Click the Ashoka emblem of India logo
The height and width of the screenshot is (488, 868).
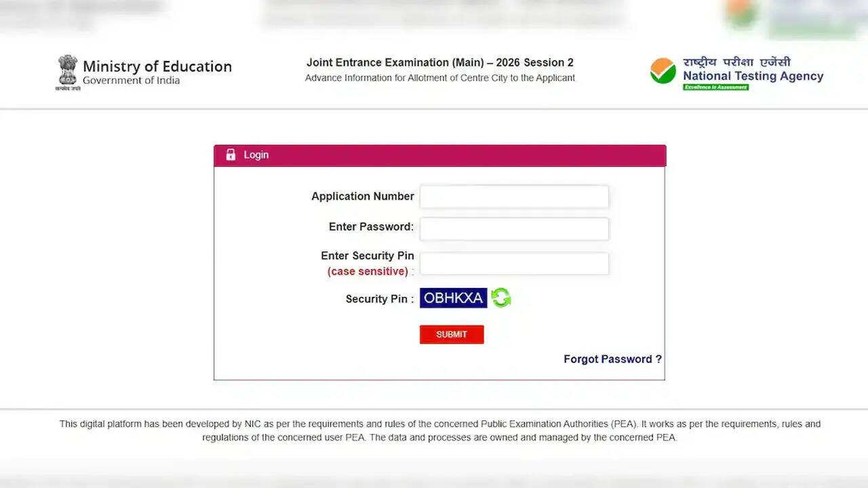68,71
